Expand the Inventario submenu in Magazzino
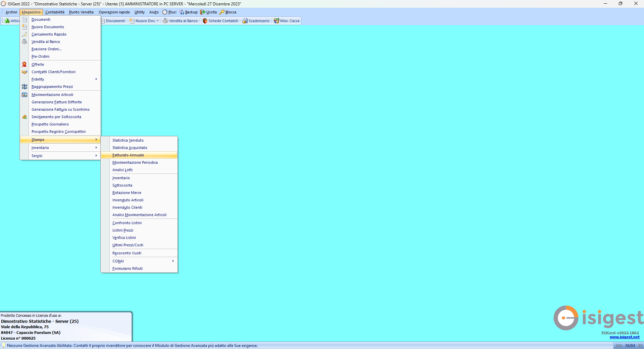The height and width of the screenshot is (349, 644). point(96,148)
